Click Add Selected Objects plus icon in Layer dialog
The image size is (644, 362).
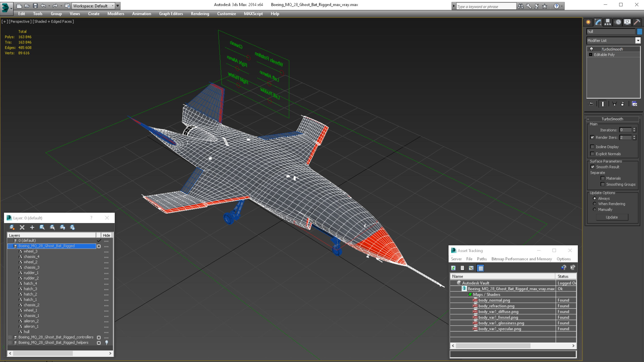click(x=32, y=227)
